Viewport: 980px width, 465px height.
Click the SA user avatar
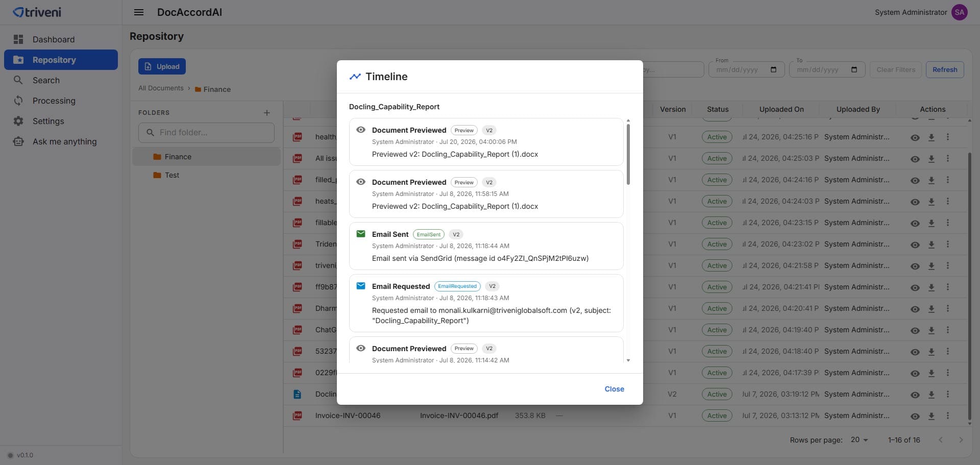[x=960, y=12]
